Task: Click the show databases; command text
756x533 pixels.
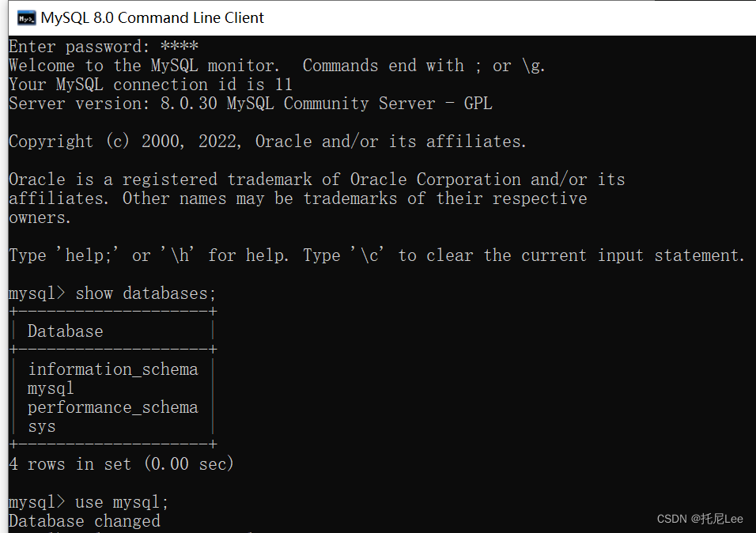Action: tap(145, 293)
